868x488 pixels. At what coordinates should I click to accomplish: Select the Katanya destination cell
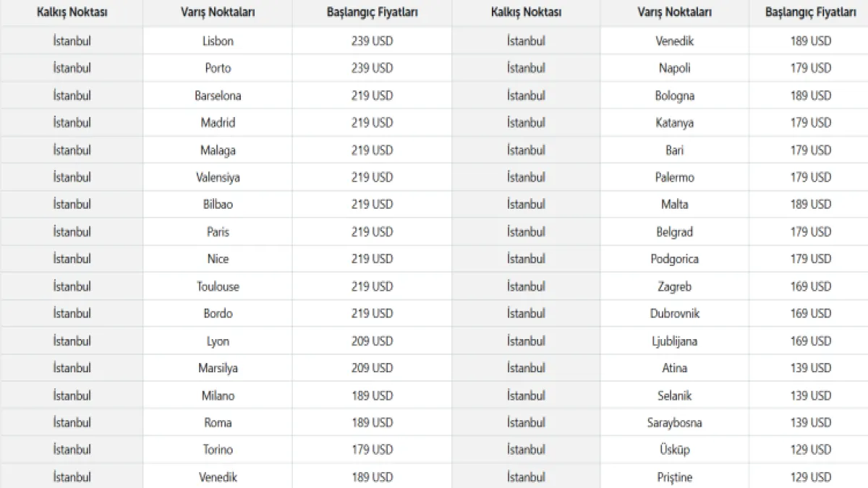pos(674,123)
